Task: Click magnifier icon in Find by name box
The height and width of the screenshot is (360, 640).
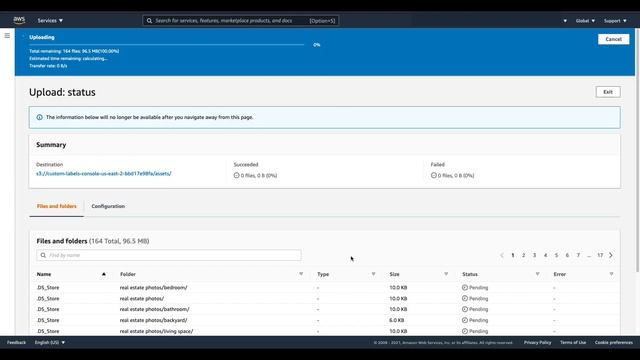Action: tap(43, 255)
